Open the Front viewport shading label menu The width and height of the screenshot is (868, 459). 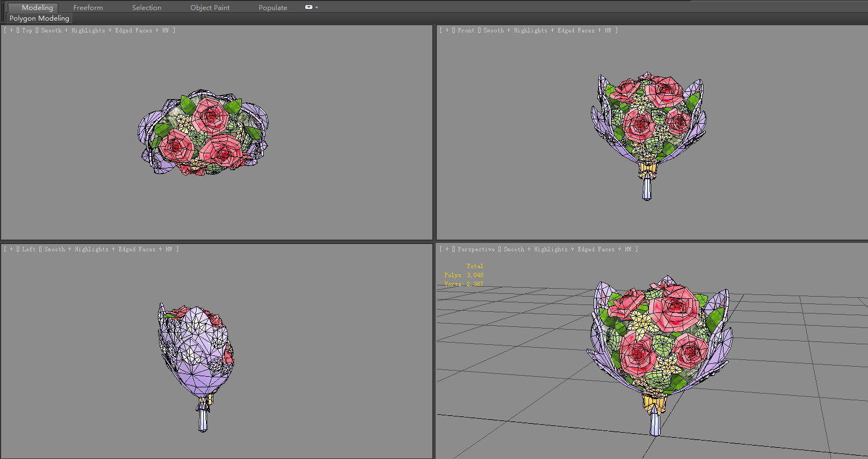click(x=547, y=30)
